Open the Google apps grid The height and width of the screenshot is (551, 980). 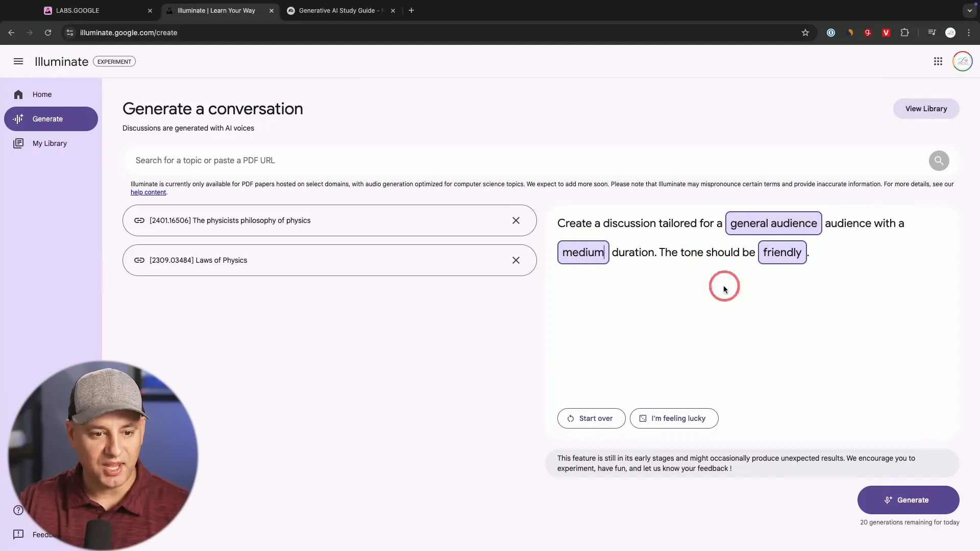pos(938,61)
